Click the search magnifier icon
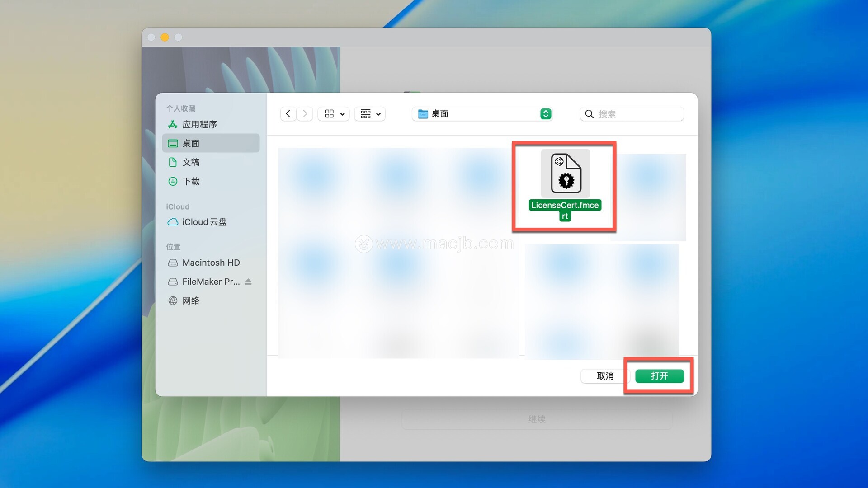Image resolution: width=868 pixels, height=488 pixels. 589,114
